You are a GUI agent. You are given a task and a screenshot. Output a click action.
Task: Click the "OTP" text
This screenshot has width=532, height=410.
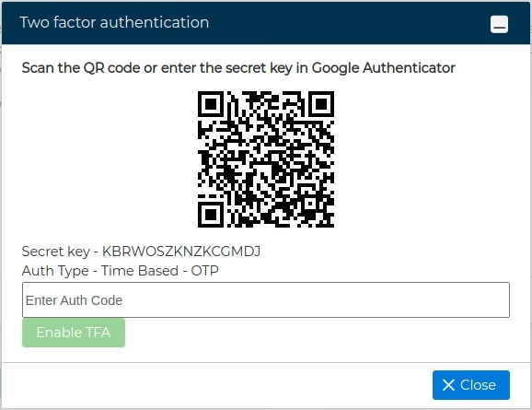pos(204,271)
